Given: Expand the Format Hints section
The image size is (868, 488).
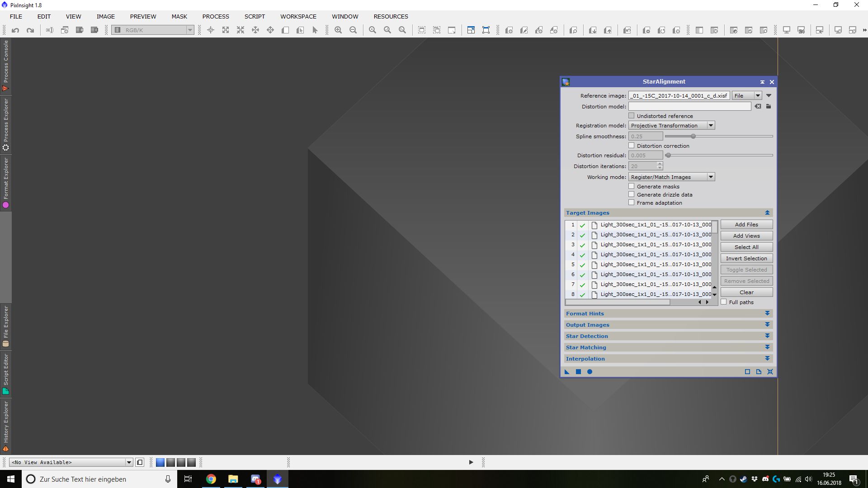Looking at the screenshot, I should pos(767,314).
